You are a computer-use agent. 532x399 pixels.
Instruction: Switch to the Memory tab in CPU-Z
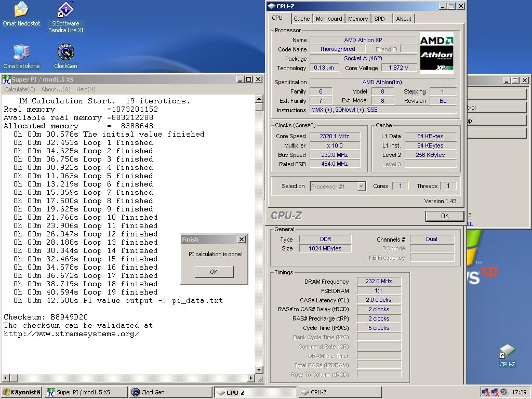tap(357, 19)
